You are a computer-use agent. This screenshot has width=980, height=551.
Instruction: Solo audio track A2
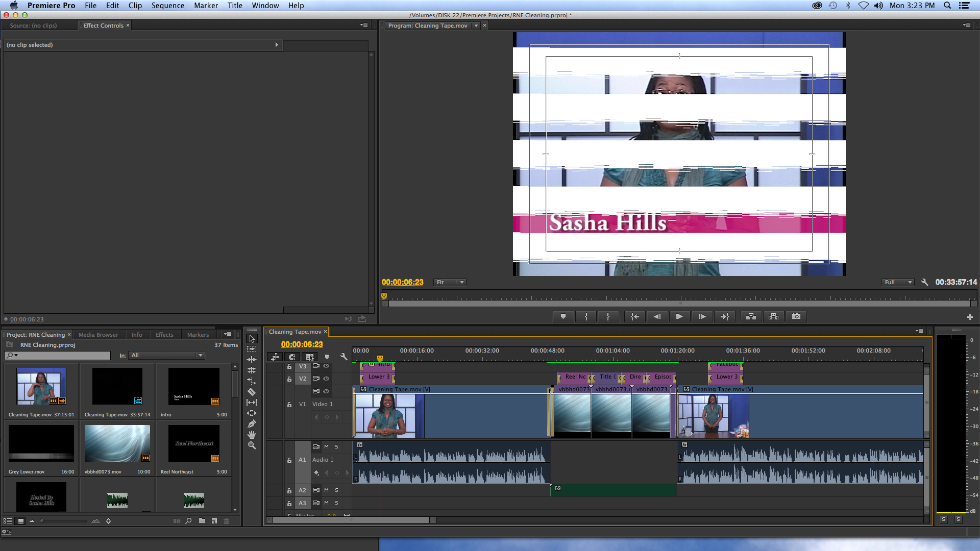click(x=336, y=490)
